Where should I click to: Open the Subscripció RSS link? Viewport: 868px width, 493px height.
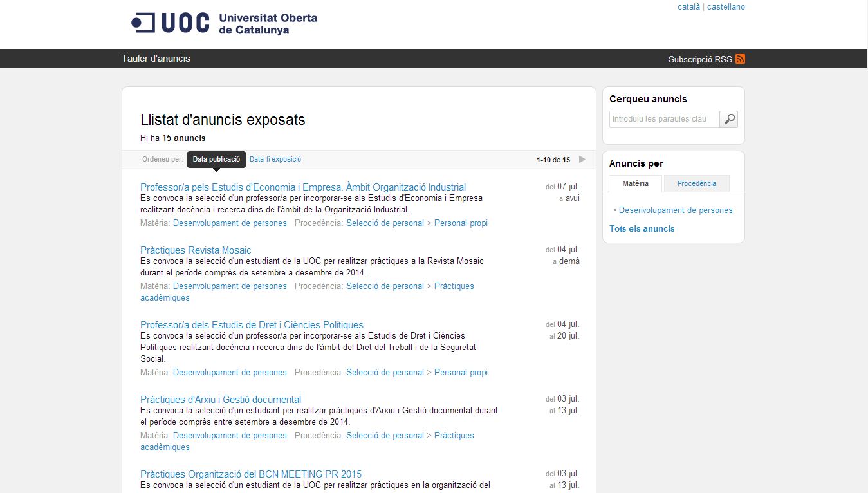click(x=699, y=59)
